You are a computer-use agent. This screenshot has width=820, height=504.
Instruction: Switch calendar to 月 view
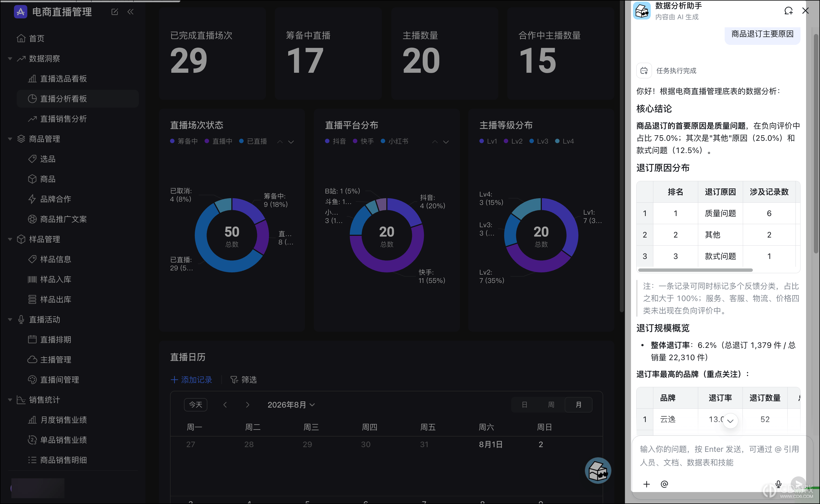pyautogui.click(x=578, y=405)
